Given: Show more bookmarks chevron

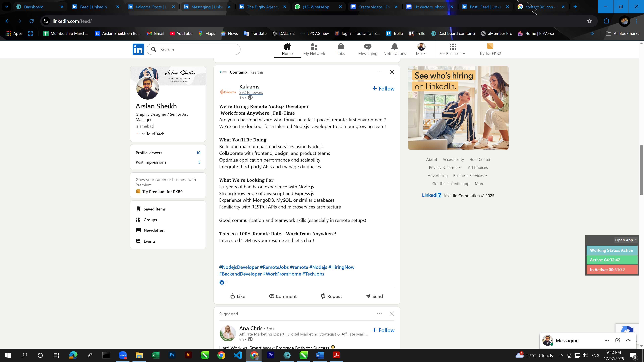Looking at the screenshot, I should pos(592,34).
